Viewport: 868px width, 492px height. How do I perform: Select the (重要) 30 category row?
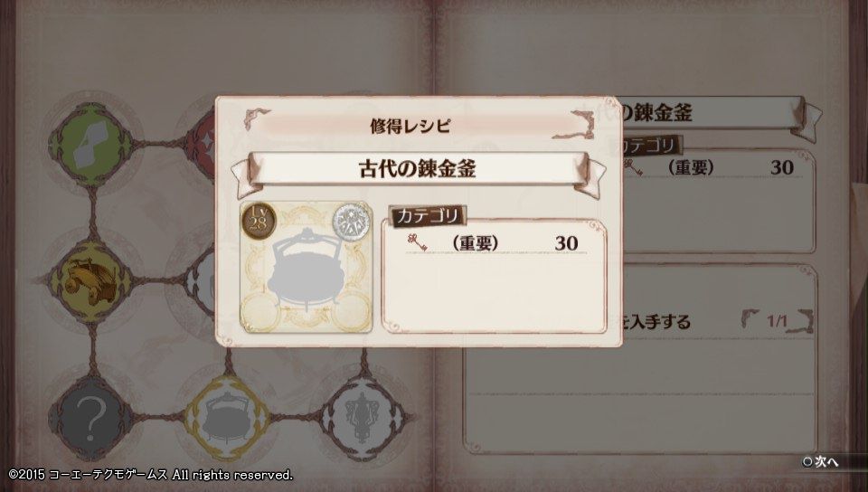(496, 243)
